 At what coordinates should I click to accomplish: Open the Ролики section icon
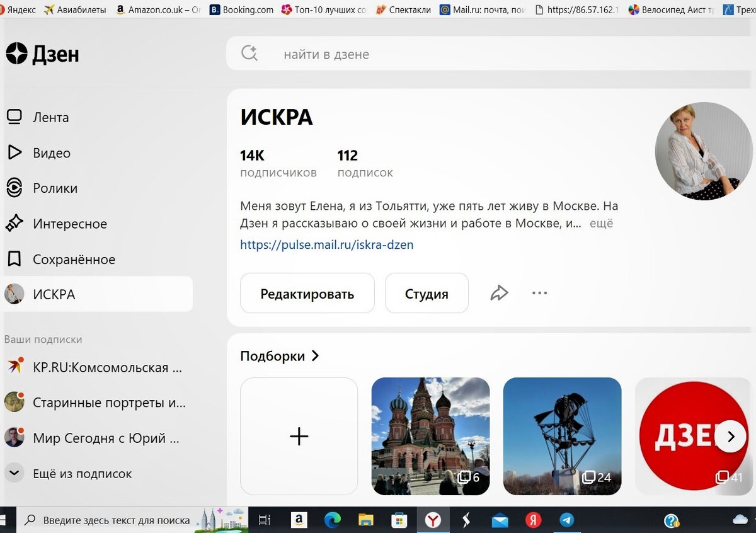pyautogui.click(x=14, y=188)
